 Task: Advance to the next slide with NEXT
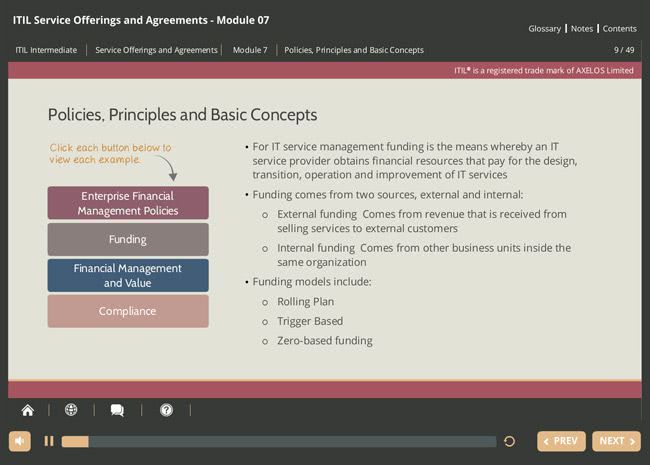point(616,441)
